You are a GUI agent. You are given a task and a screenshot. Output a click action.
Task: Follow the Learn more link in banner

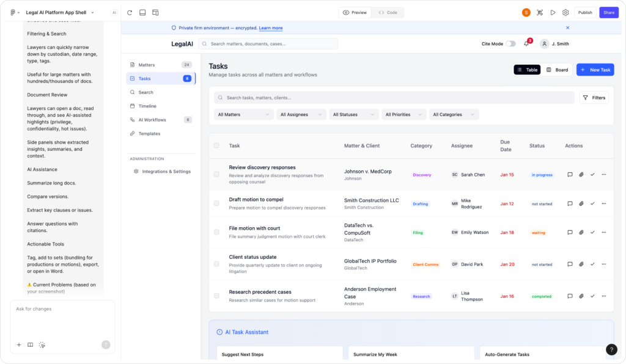point(270,28)
